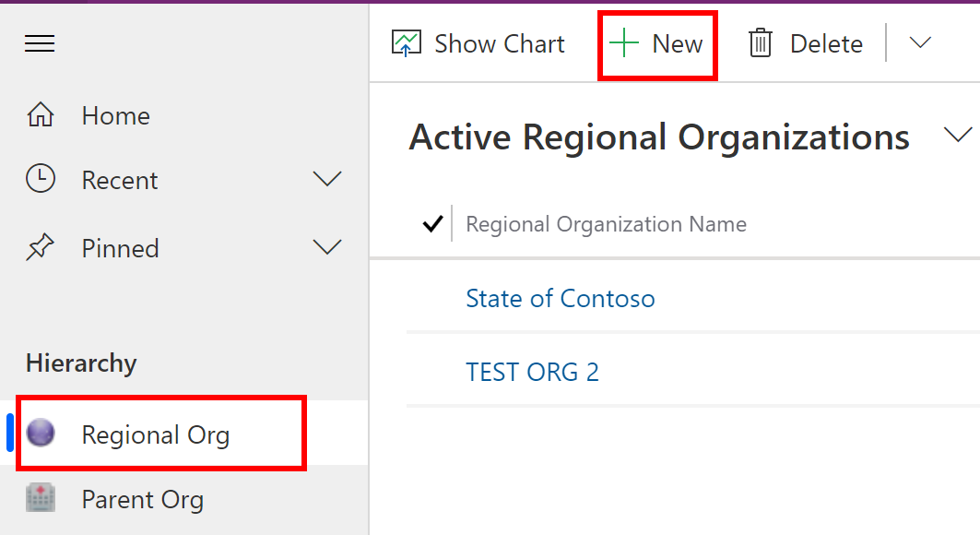Expand the Pinned items chevron
The width and height of the screenshot is (980, 535).
(x=327, y=247)
